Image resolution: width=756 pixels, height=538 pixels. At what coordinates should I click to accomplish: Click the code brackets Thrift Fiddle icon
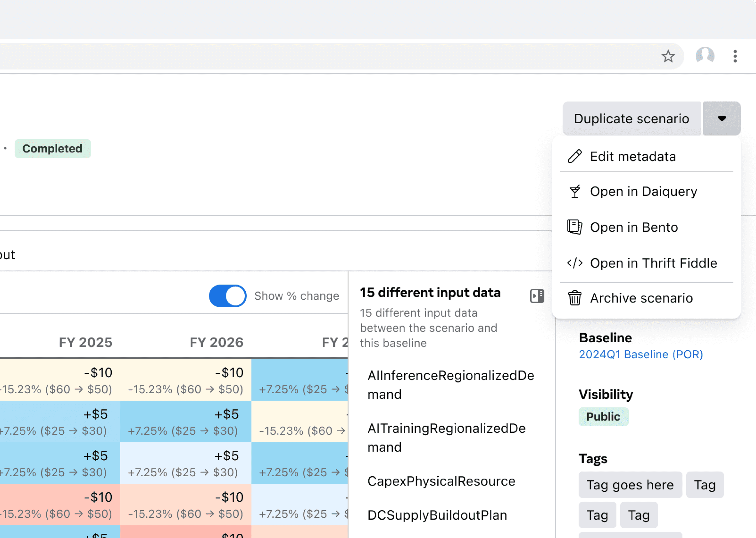tap(575, 263)
